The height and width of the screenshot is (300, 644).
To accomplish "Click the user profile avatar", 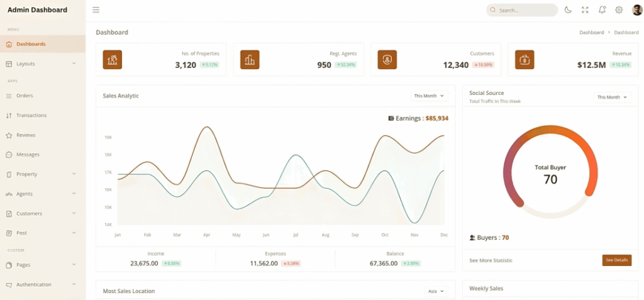I will [636, 10].
